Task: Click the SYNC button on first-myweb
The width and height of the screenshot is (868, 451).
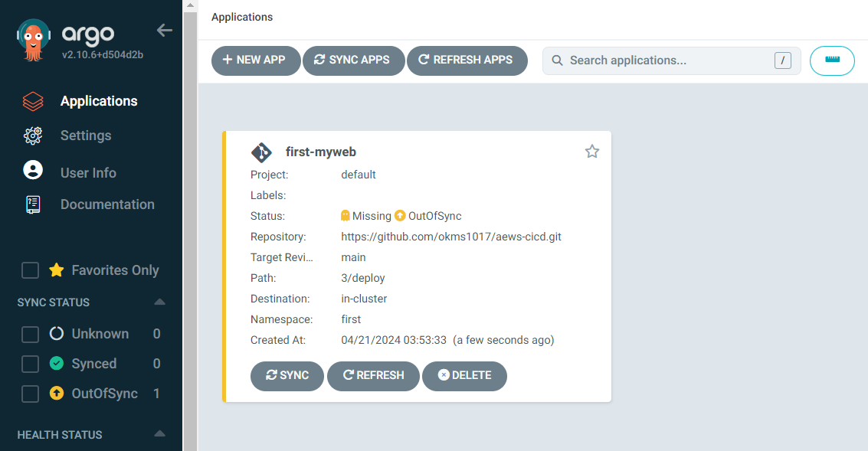Action: [287, 376]
